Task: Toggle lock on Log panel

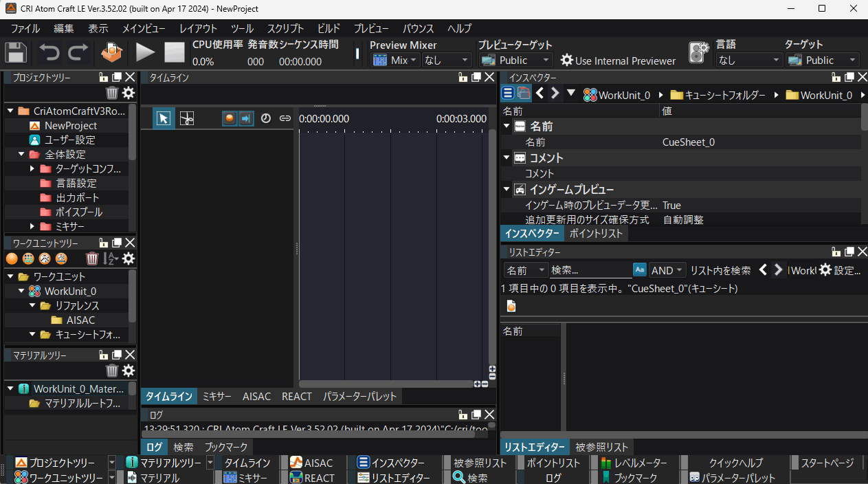Action: [464, 415]
